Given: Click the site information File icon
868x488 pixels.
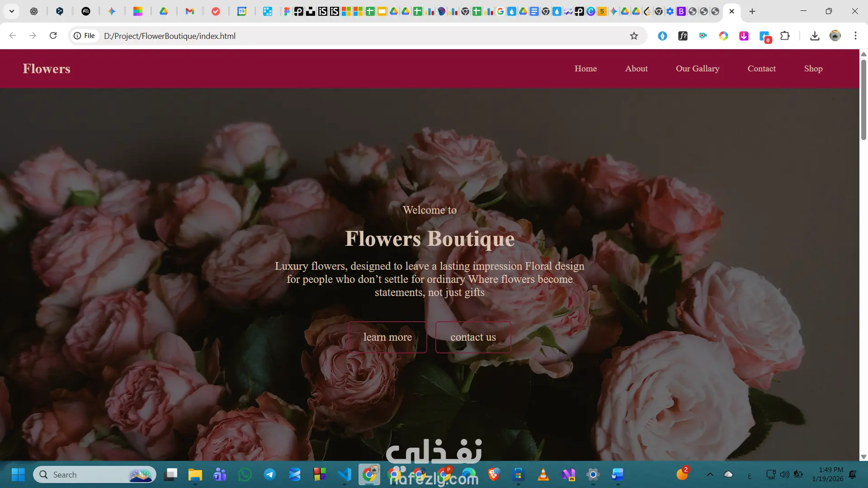Looking at the screenshot, I should click(x=85, y=36).
